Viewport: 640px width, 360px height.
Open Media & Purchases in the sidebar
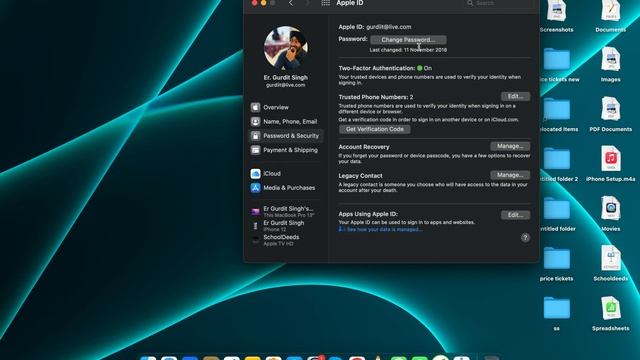[x=286, y=188]
